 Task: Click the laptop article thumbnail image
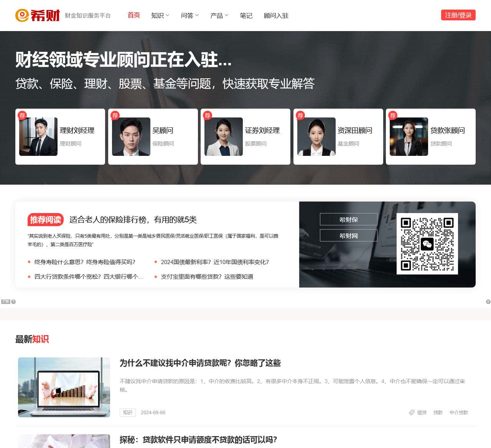[64, 387]
